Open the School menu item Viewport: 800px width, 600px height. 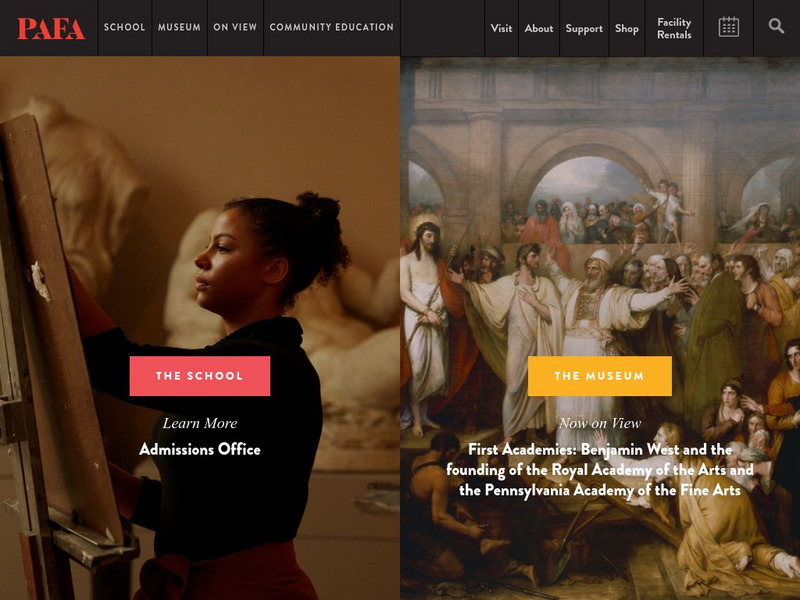click(124, 27)
